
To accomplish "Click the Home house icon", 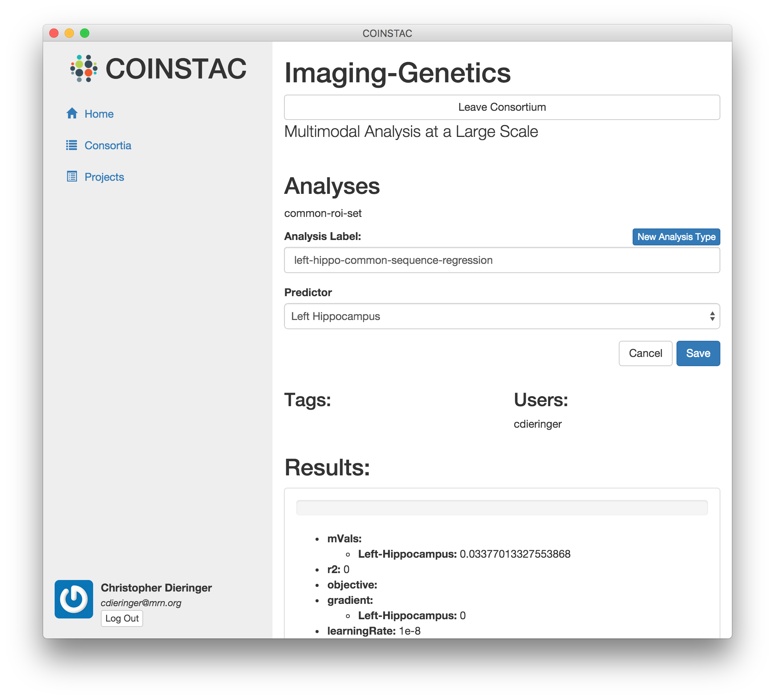I will click(x=72, y=113).
